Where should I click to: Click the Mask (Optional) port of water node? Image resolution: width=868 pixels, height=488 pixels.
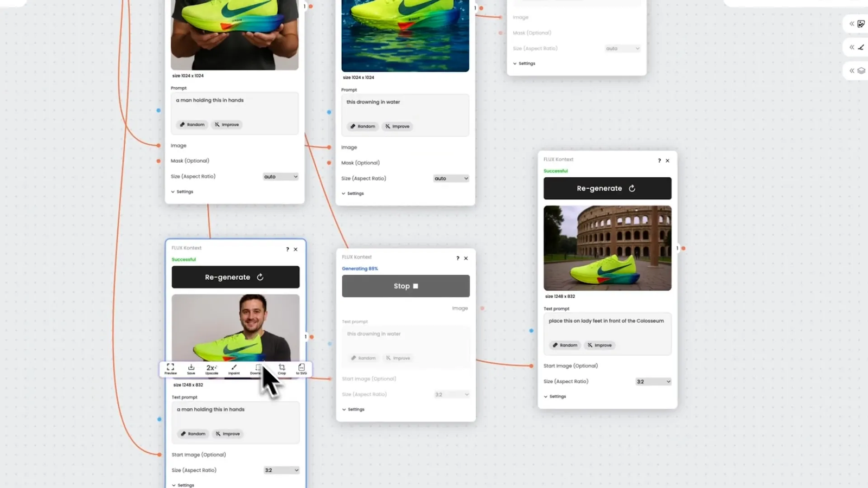329,163
